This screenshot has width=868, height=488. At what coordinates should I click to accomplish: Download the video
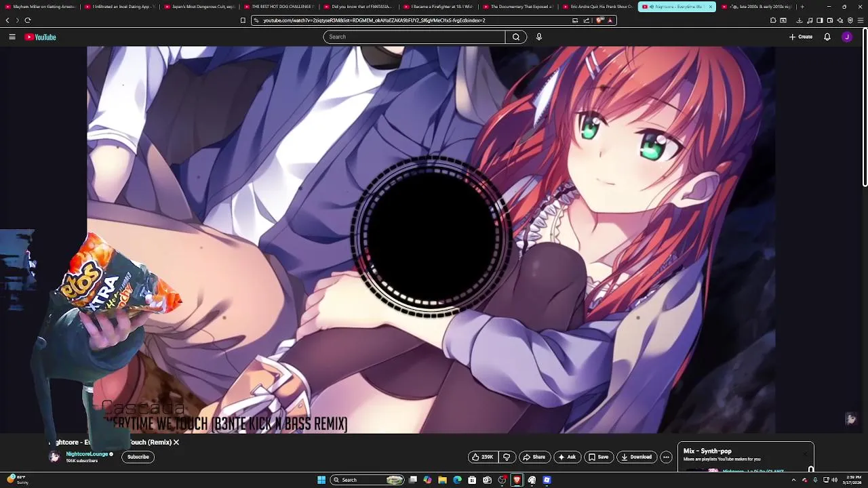tap(637, 457)
